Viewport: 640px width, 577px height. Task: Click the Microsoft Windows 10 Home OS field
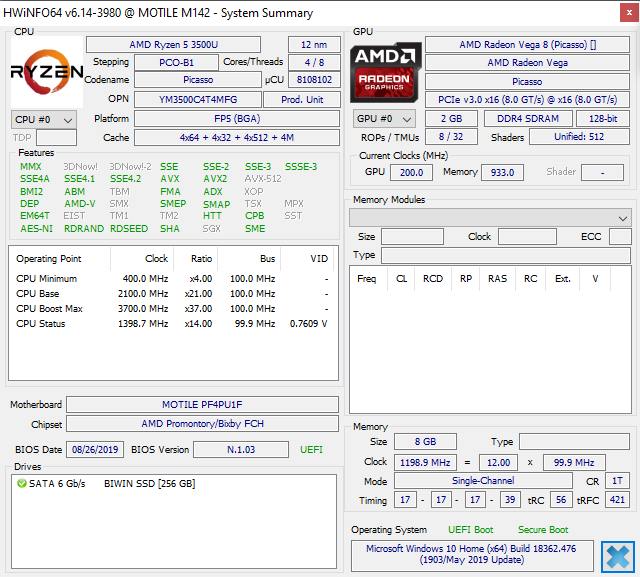(472, 555)
